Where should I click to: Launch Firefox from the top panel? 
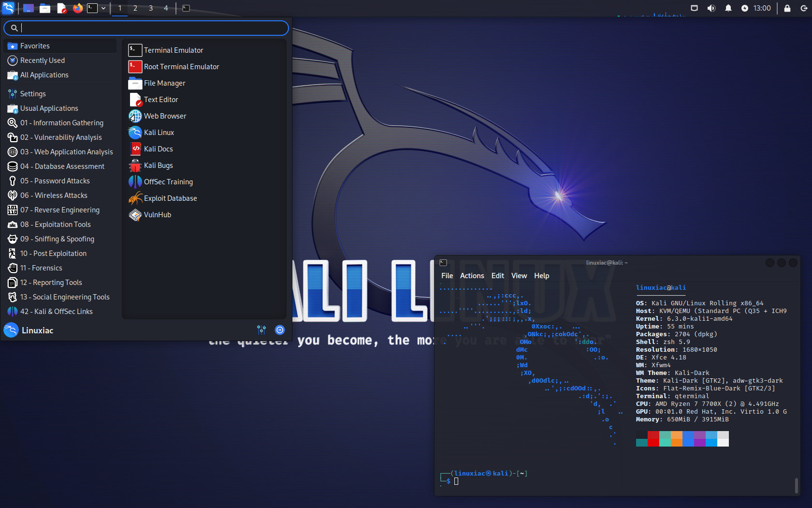tap(77, 8)
